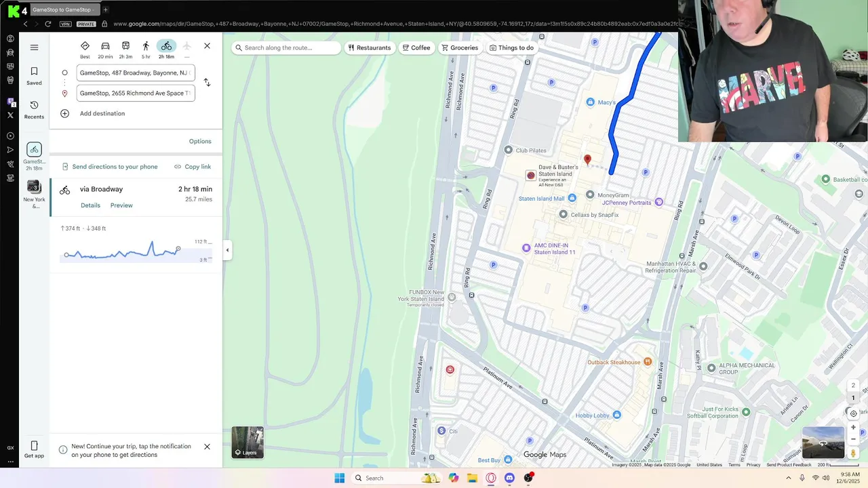Edit the starting point GameStop 487 Broadway field

point(136,73)
